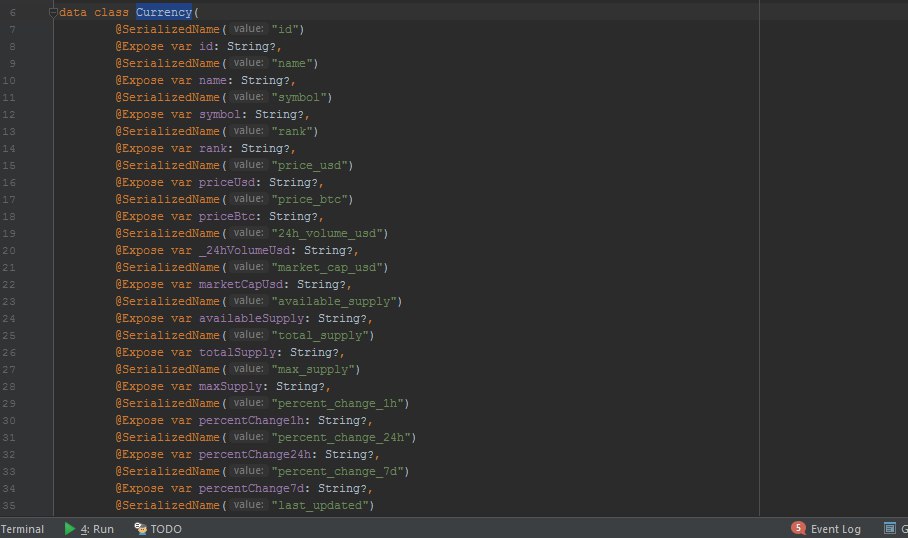
Task: Place cursor on marketCapUsd variable
Action: (x=240, y=284)
